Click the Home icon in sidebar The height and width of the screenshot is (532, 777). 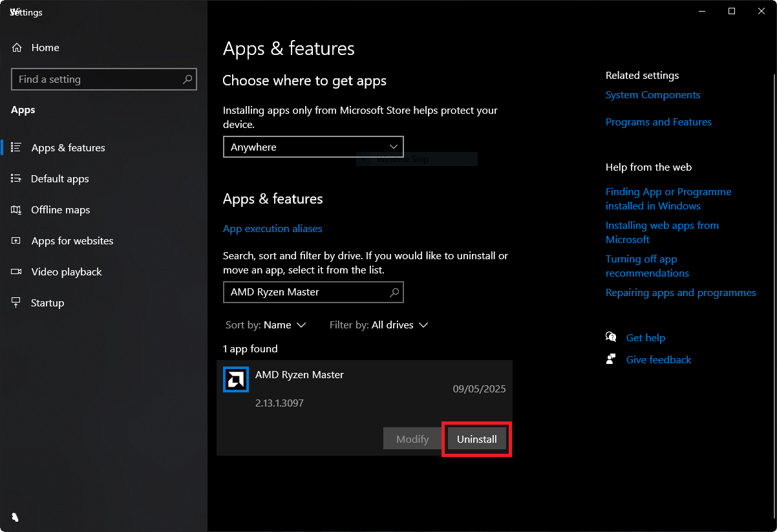[17, 48]
